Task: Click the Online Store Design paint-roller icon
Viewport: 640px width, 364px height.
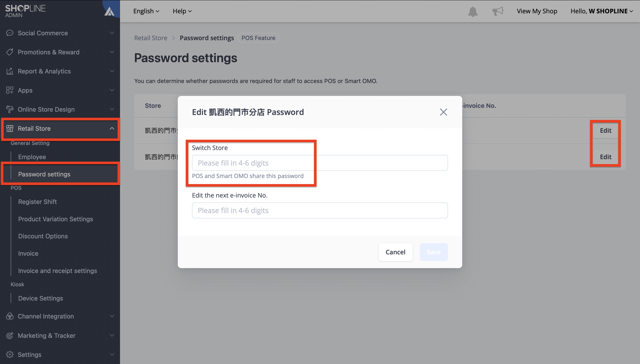Action: point(10,109)
